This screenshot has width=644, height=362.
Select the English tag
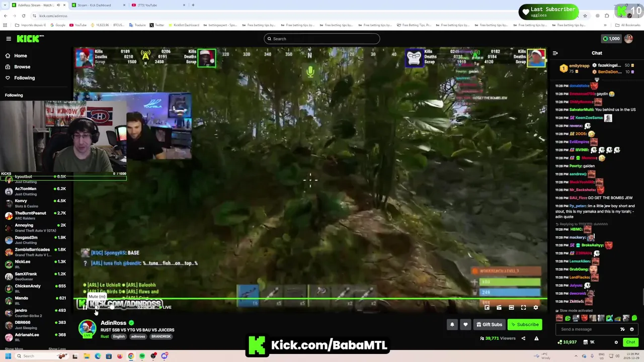tap(119, 336)
